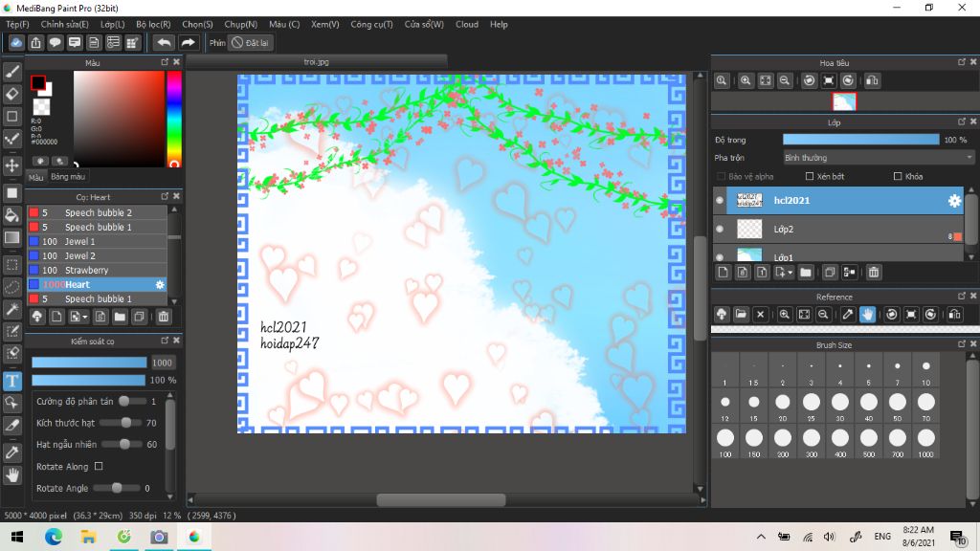Show hidden system tray icons chevron
The width and height of the screenshot is (980, 551).
[761, 537]
